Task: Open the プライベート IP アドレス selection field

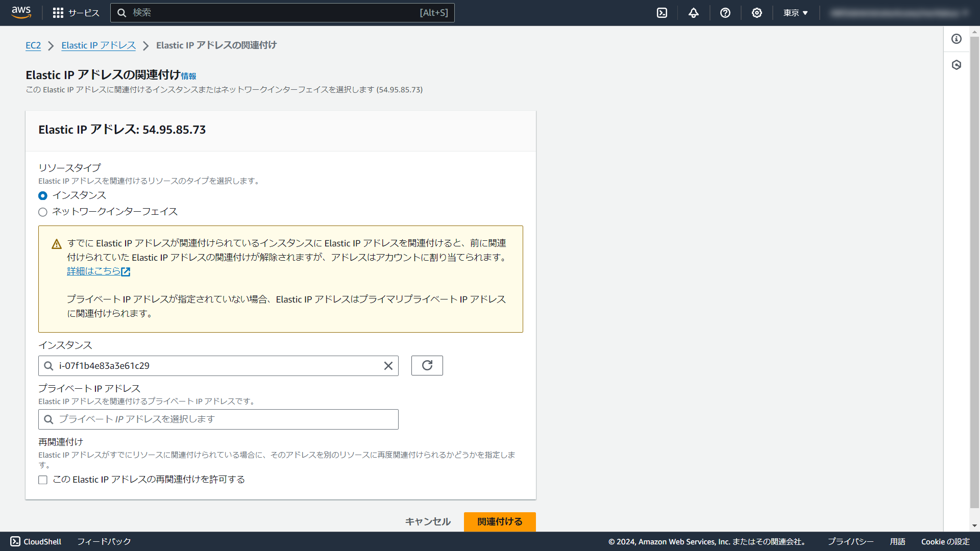Action: 218,419
